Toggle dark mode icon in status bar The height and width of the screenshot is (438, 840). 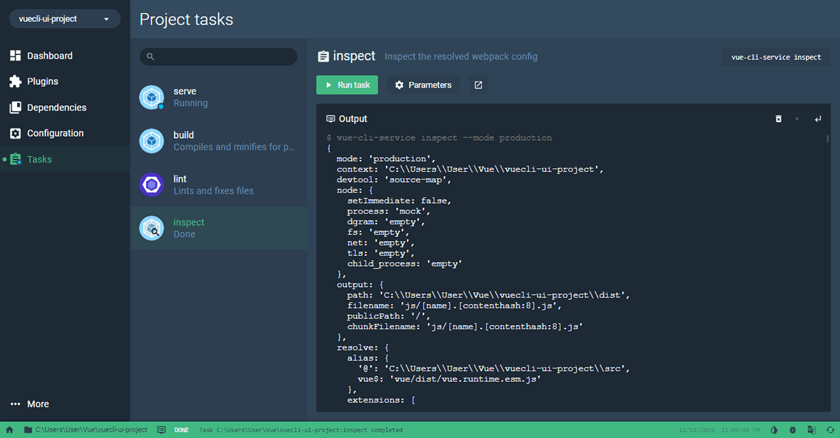point(774,430)
